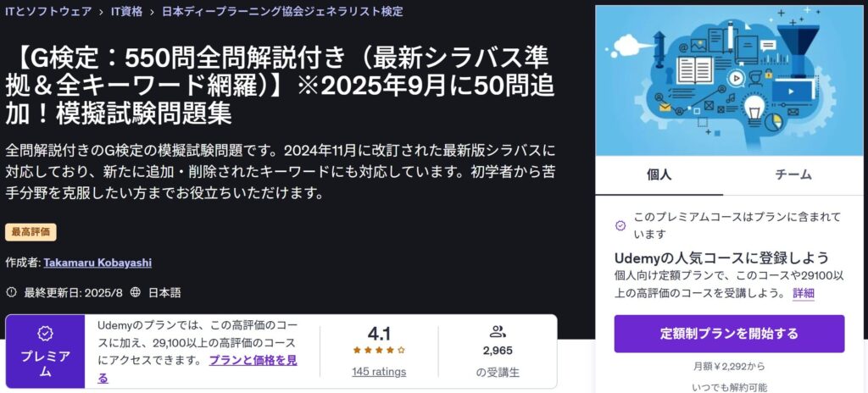Click the purple check icon beside このプレミアムコース
Screen dimensions: 868x393
click(x=620, y=225)
